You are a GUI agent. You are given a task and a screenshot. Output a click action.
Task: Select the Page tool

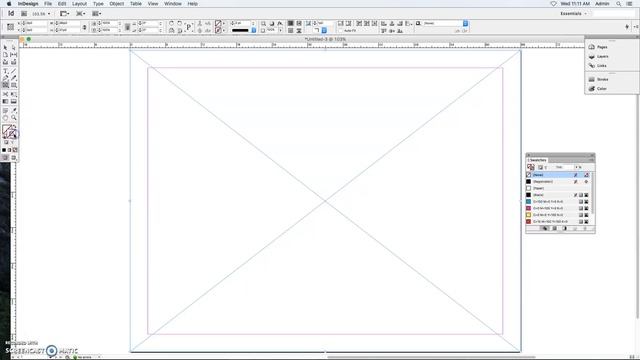5,55
